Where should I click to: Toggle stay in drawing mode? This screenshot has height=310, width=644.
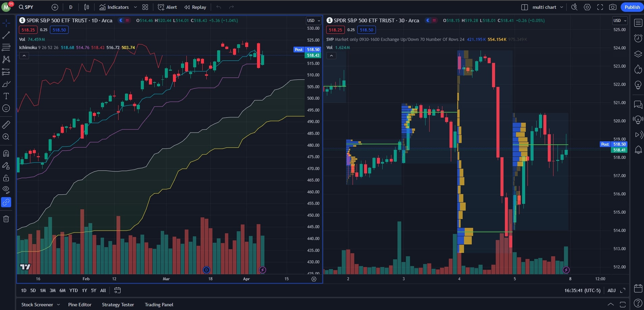(6, 166)
